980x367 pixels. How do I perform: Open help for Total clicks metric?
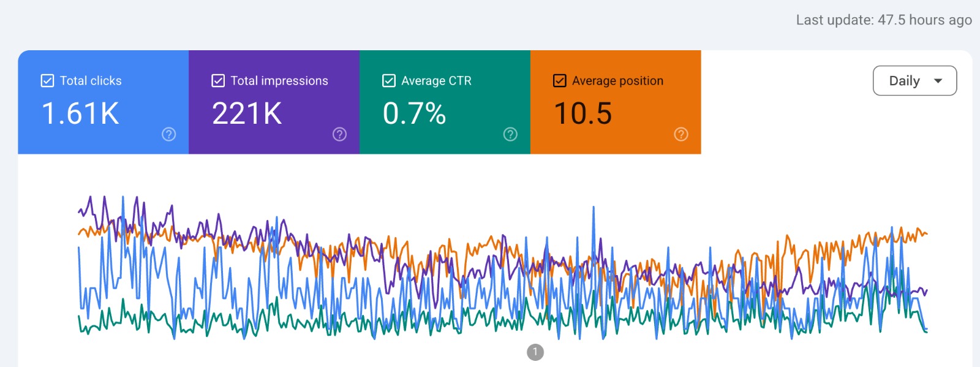coord(168,134)
